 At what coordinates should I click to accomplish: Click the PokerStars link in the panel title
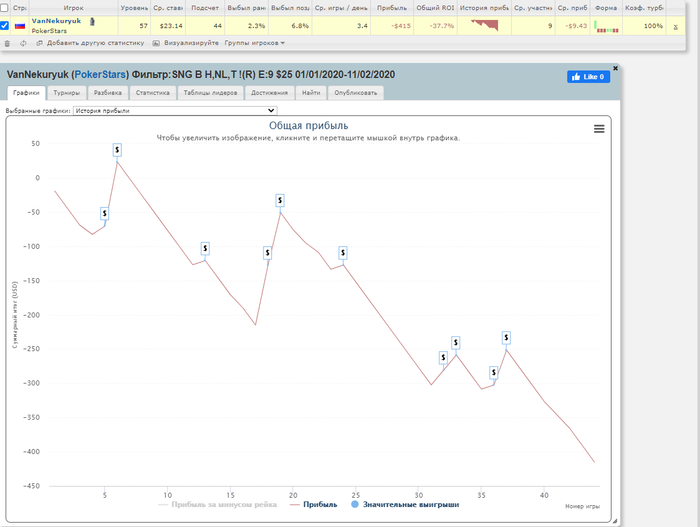[100, 75]
